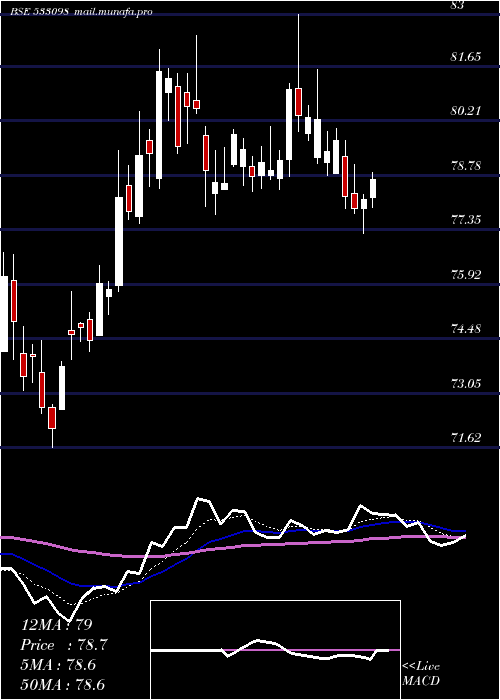The image size is (500, 700).
Task: Click the 74.48 price axis label
Action: [467, 329]
